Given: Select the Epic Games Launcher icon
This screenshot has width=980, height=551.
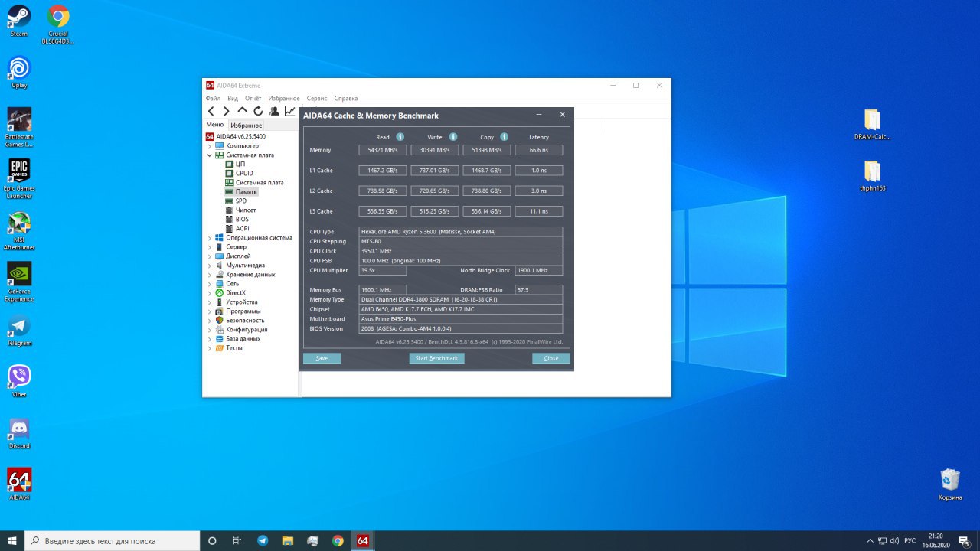Looking at the screenshot, I should [19, 179].
